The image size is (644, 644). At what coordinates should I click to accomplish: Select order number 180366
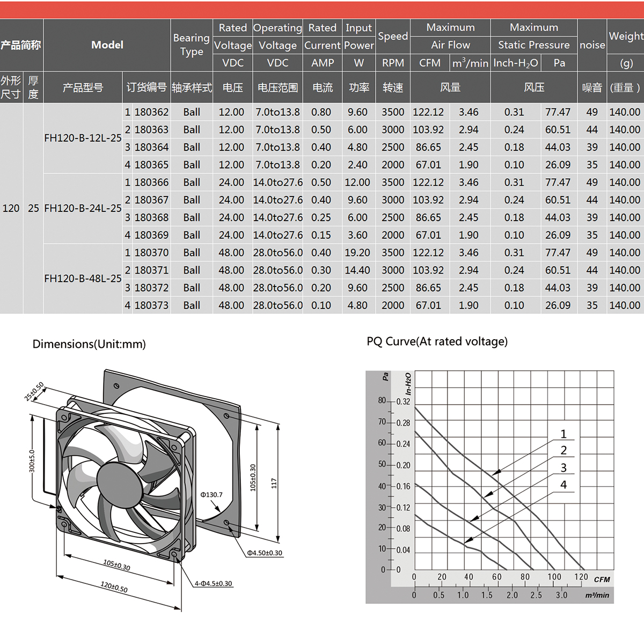click(x=151, y=182)
